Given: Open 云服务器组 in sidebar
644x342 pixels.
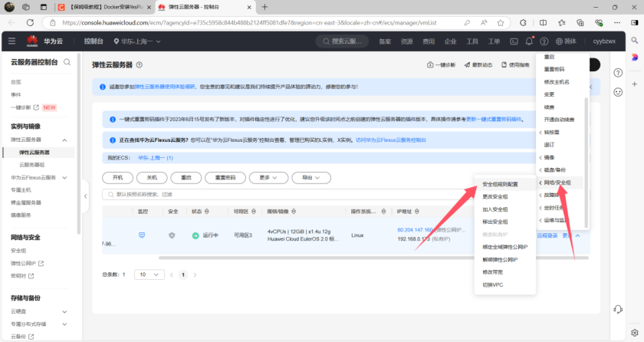Looking at the screenshot, I should pos(32,165).
